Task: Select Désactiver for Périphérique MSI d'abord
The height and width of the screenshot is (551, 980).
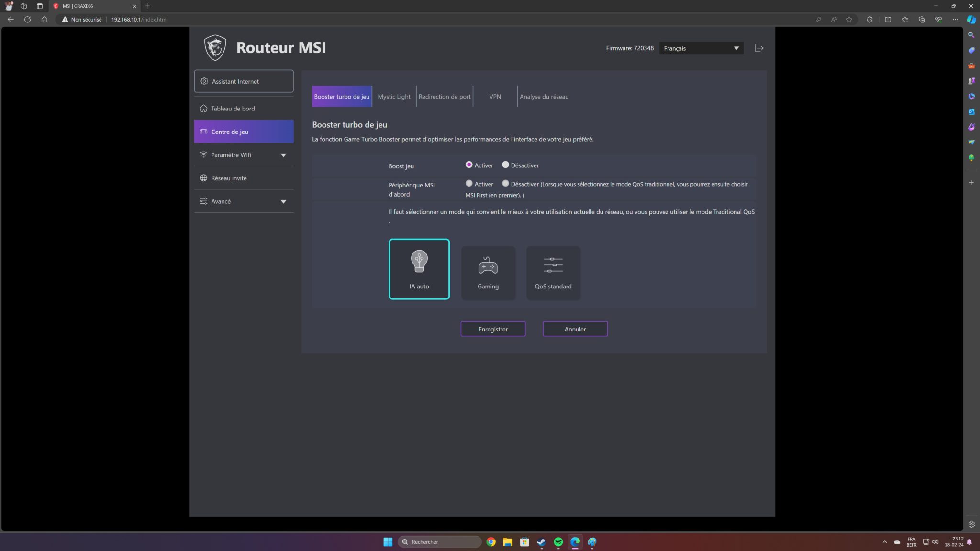Action: tap(505, 183)
